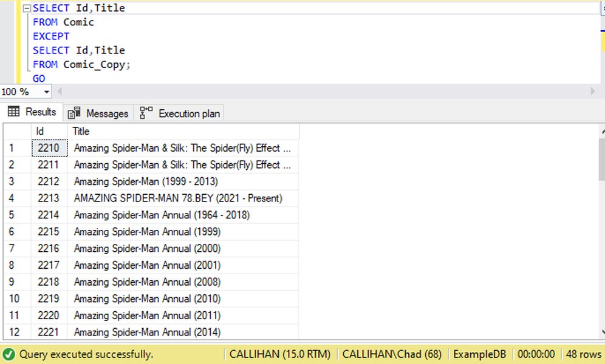
Task: Open the Execution plan tab
Action: [179, 113]
